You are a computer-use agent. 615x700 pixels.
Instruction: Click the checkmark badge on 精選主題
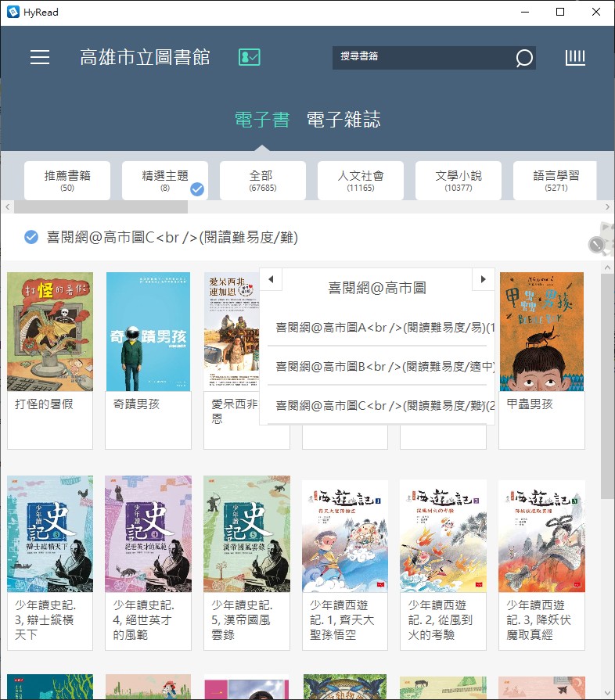coord(198,188)
